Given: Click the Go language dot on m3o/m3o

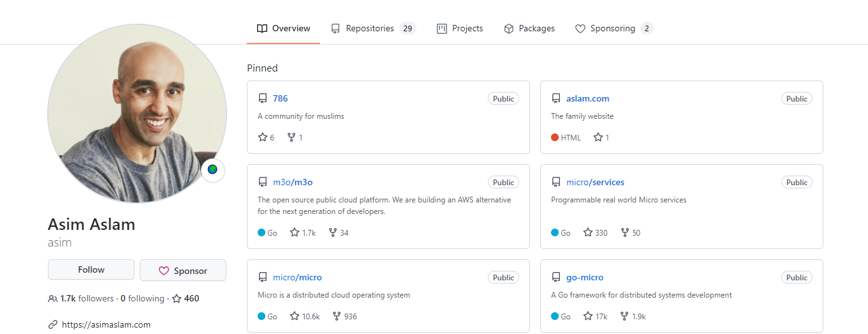Looking at the screenshot, I should 261,232.
